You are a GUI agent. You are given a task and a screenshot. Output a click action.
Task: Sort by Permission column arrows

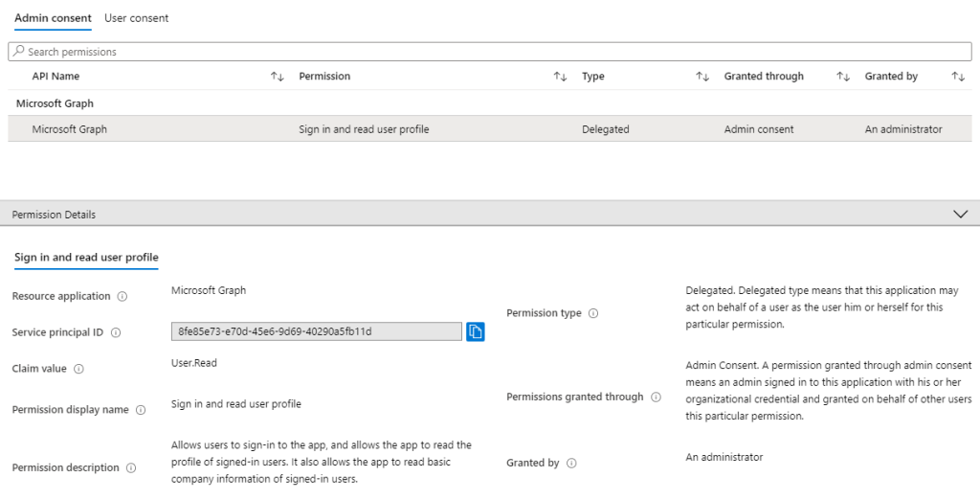pyautogui.click(x=561, y=77)
